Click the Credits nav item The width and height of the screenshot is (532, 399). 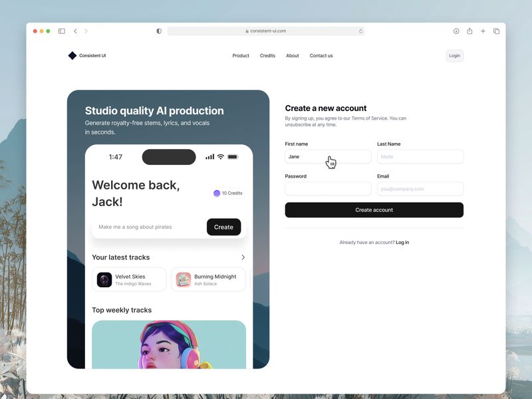tap(267, 55)
